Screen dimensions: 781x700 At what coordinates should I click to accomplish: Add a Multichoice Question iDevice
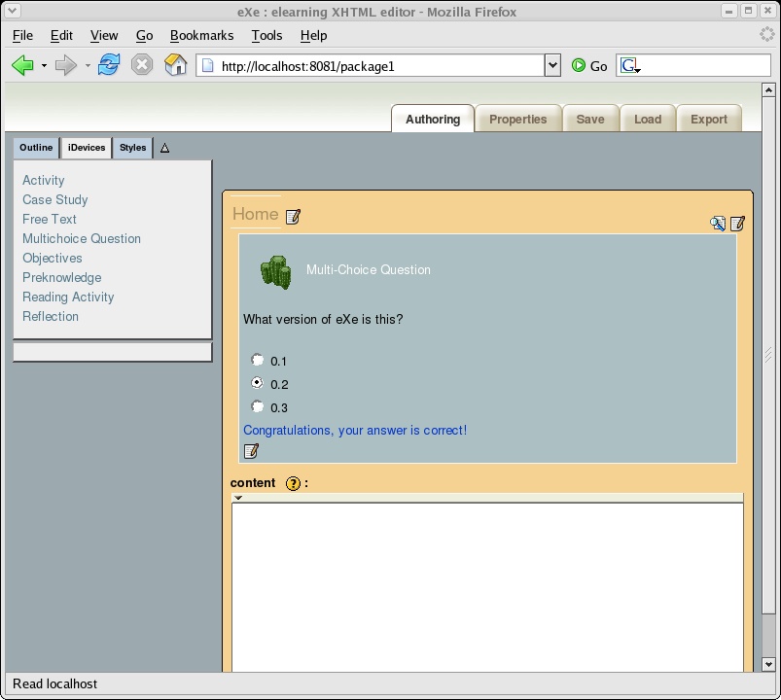coord(82,238)
